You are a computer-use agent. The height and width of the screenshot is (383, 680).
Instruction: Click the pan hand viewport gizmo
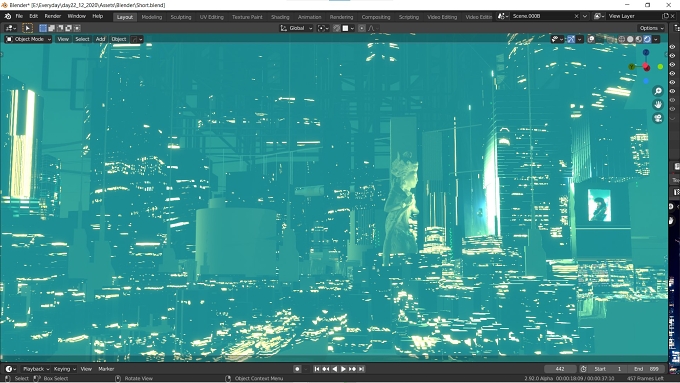658,105
